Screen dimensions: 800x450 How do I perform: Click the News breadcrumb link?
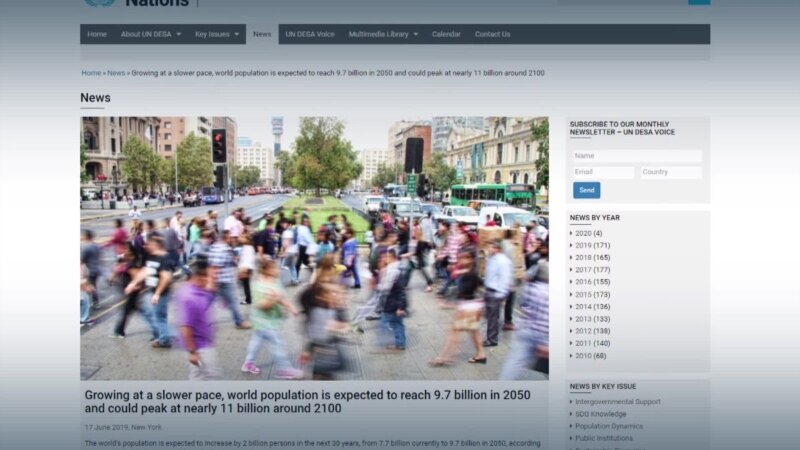[x=116, y=73]
